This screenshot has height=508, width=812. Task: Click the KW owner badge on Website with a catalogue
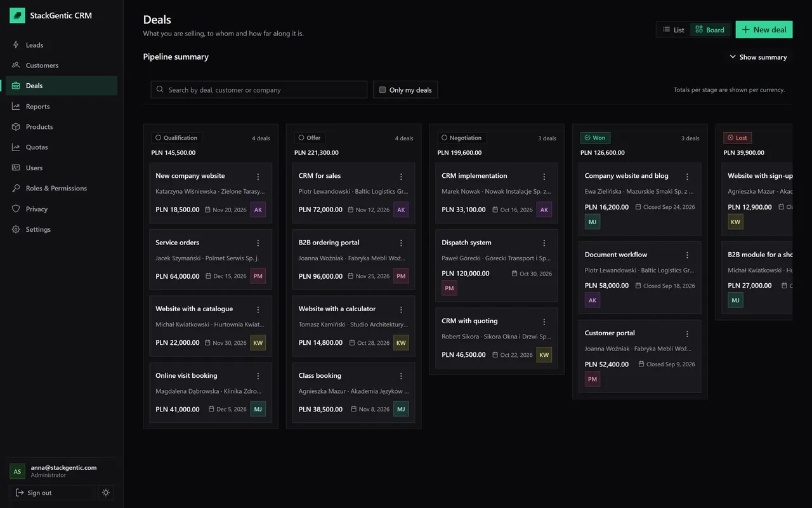point(258,343)
